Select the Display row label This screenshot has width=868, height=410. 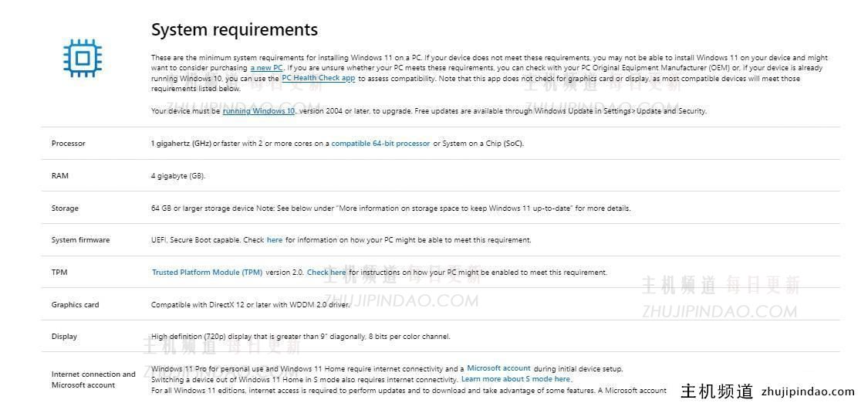click(x=64, y=337)
